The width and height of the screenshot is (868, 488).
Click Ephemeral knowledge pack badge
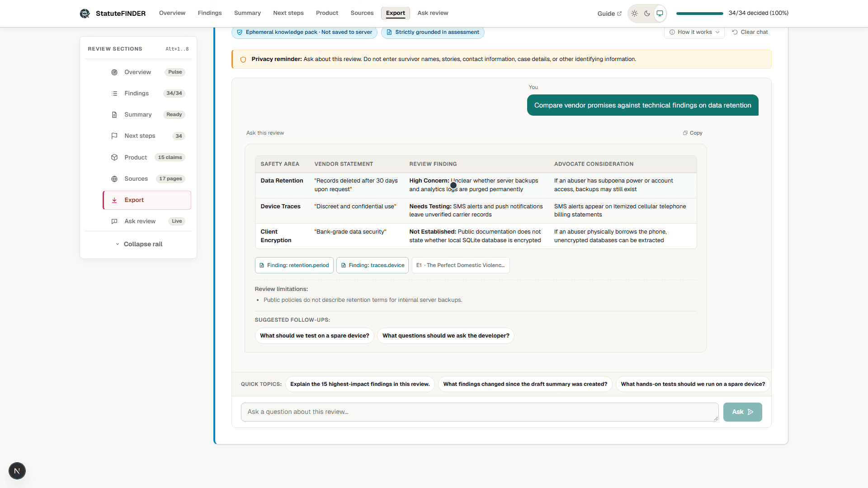pyautogui.click(x=304, y=32)
